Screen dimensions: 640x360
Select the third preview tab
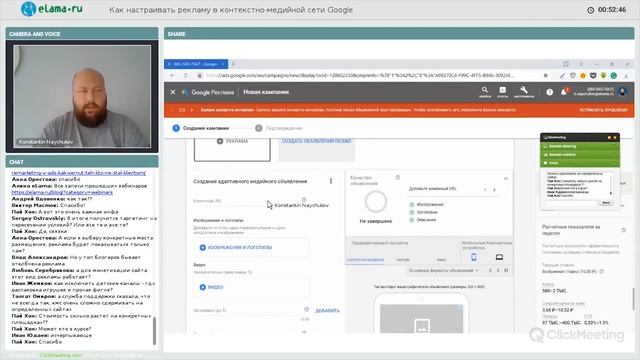click(x=441, y=260)
